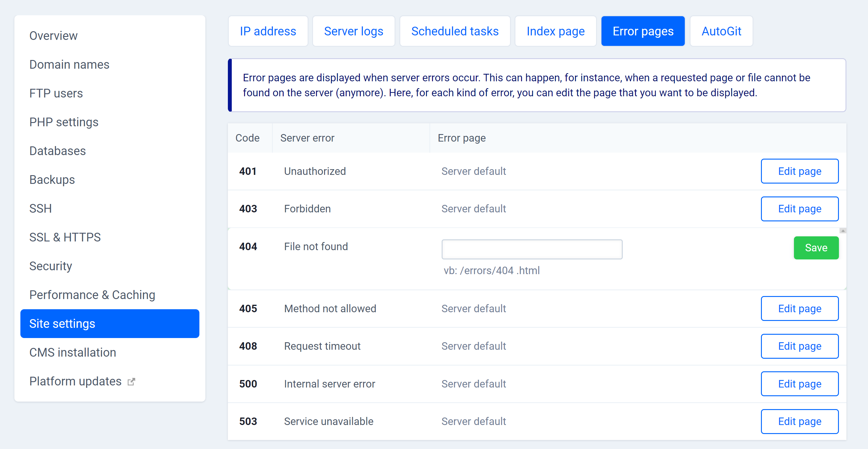This screenshot has width=868, height=449.
Task: Open the Server logs tab
Action: pos(353,31)
